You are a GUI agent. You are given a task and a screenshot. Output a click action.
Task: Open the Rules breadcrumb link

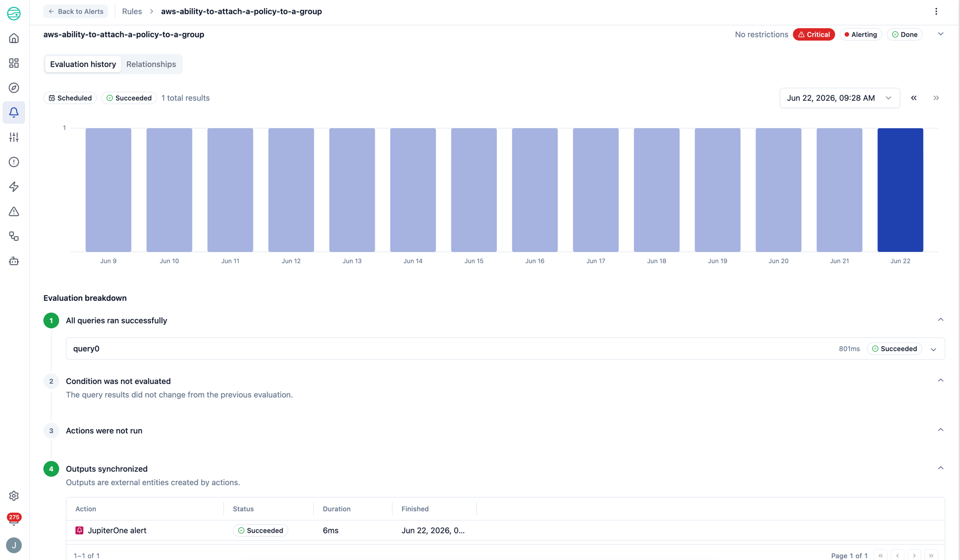pyautogui.click(x=132, y=12)
